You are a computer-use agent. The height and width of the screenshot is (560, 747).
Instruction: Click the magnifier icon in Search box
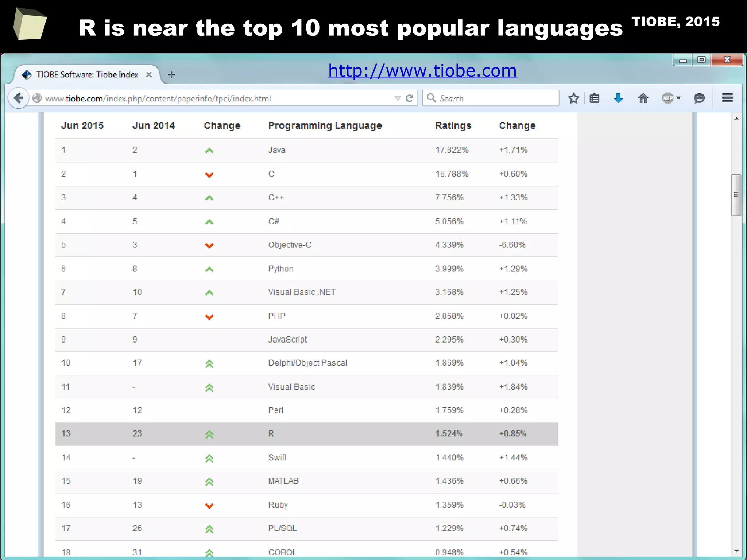431,98
